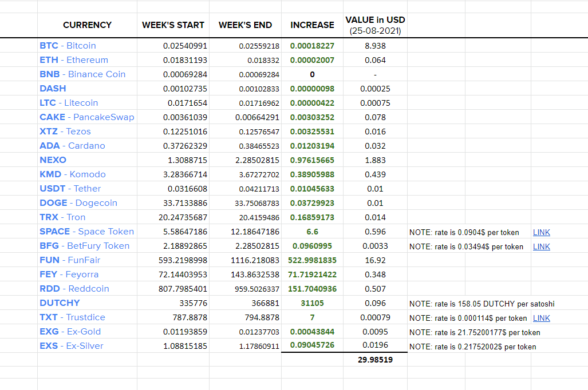
Task: Select Space Token increase value 6.6
Action: 312,232
